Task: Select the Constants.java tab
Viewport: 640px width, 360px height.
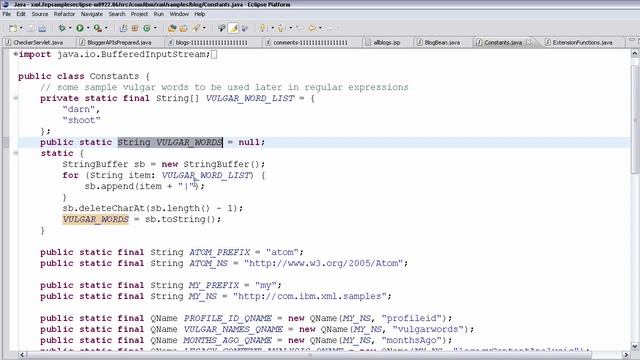Action: tap(503, 42)
